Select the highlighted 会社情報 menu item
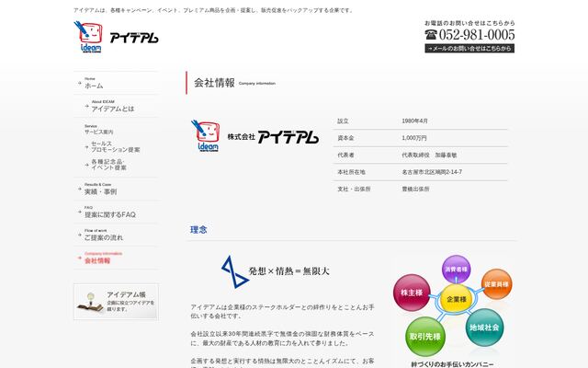588x368 pixels. coord(97,260)
